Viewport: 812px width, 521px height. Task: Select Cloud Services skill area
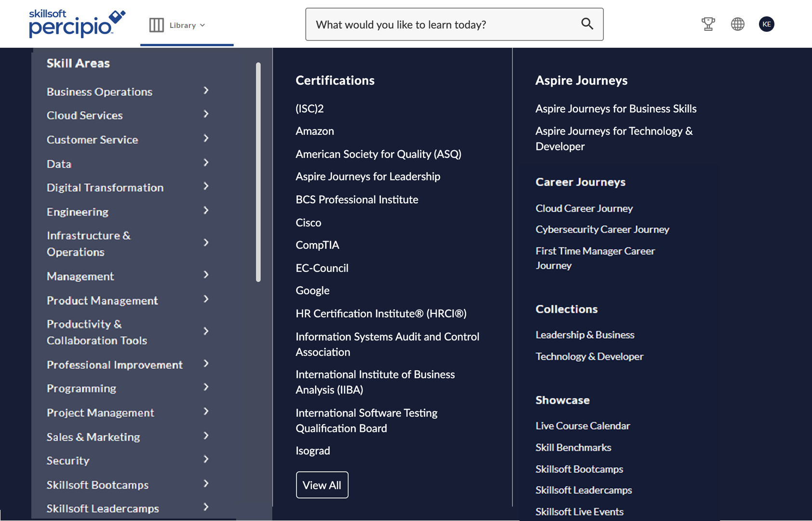click(x=85, y=116)
